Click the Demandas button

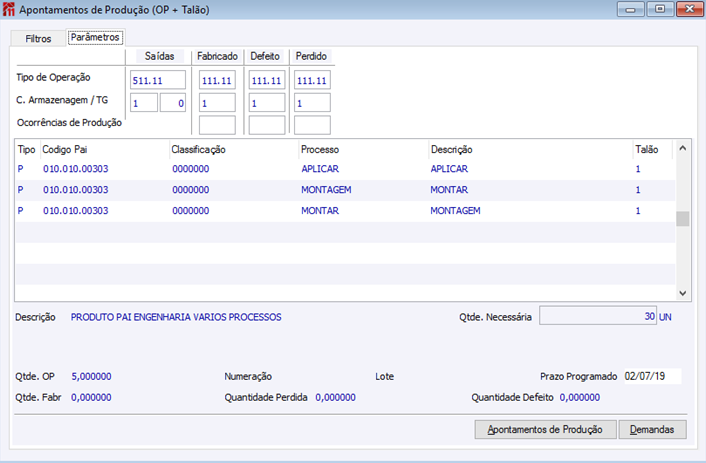652,430
